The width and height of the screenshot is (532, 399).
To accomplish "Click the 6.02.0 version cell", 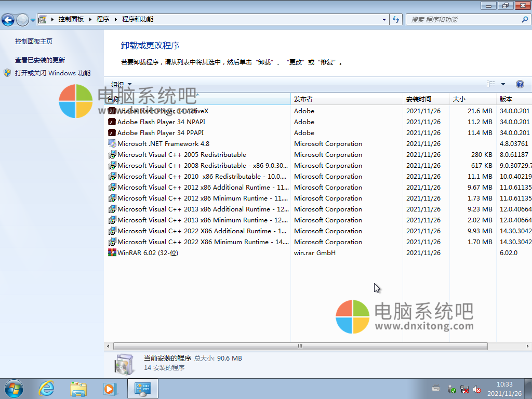I will tap(509, 253).
